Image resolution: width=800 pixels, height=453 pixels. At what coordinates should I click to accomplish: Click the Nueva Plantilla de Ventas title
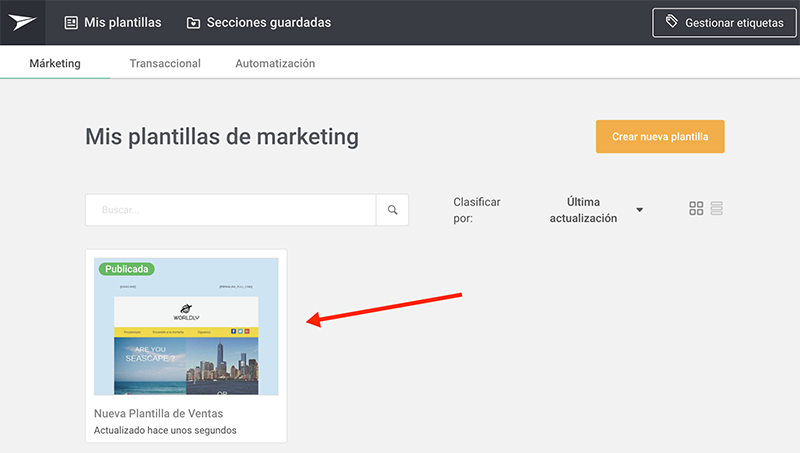[158, 413]
